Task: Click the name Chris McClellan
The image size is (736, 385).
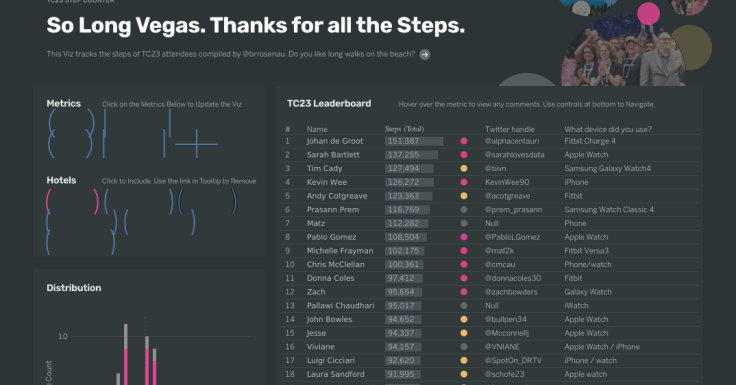Action: click(x=336, y=264)
